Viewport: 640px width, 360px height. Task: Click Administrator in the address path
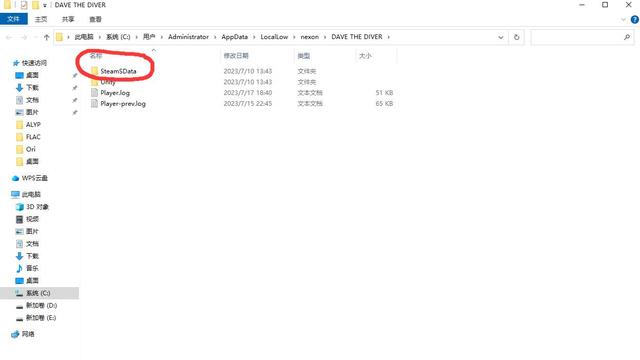(188, 37)
